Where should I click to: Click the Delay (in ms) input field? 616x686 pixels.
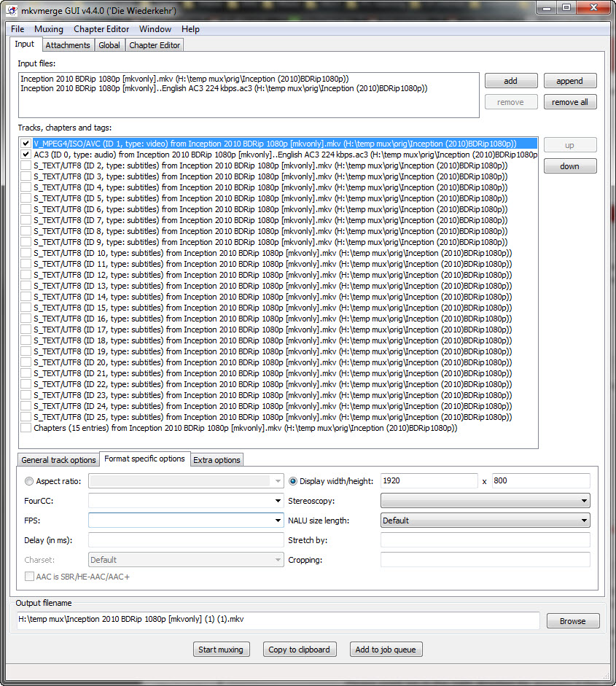(x=186, y=540)
